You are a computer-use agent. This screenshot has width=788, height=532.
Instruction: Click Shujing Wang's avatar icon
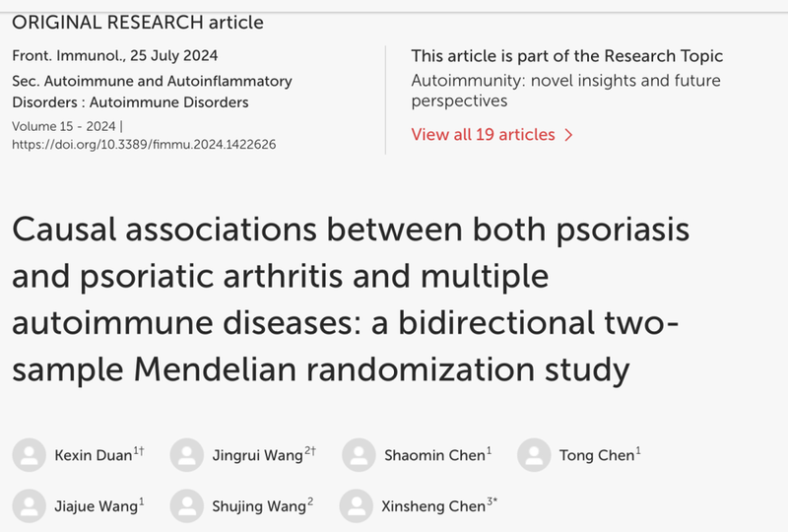187,506
